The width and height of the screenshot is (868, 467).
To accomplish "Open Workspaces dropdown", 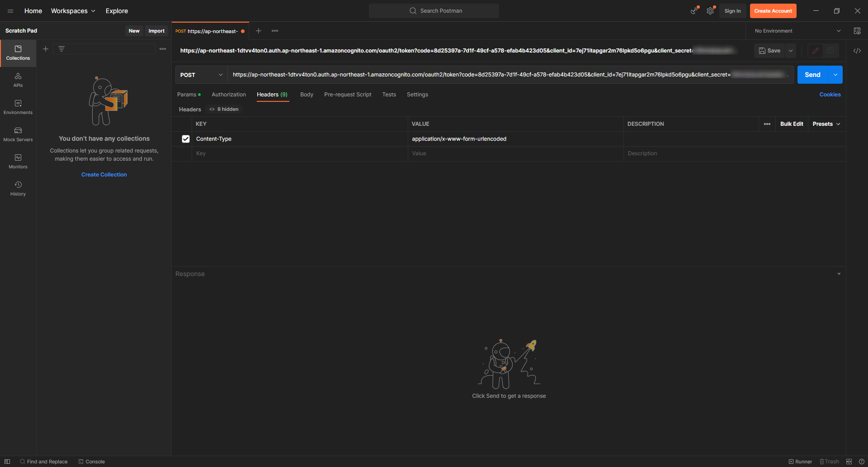I will [73, 11].
